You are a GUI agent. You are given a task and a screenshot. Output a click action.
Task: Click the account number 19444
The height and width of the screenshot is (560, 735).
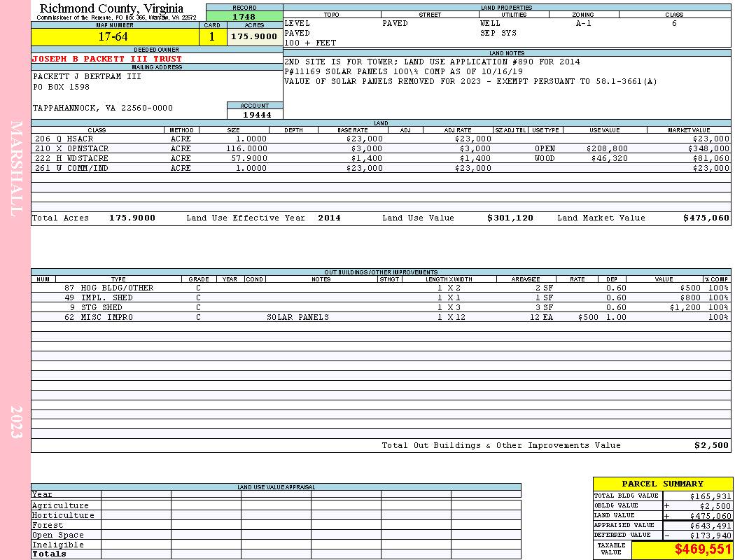coord(256,115)
